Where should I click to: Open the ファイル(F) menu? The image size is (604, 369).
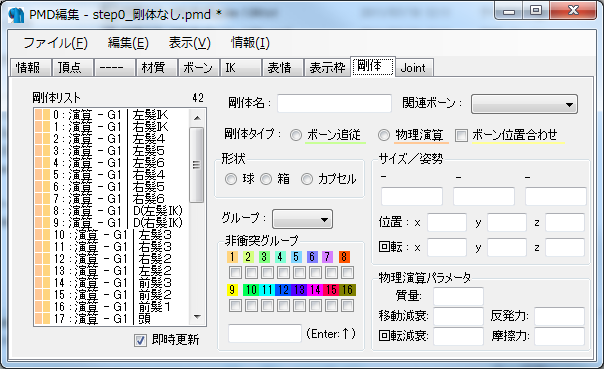55,43
